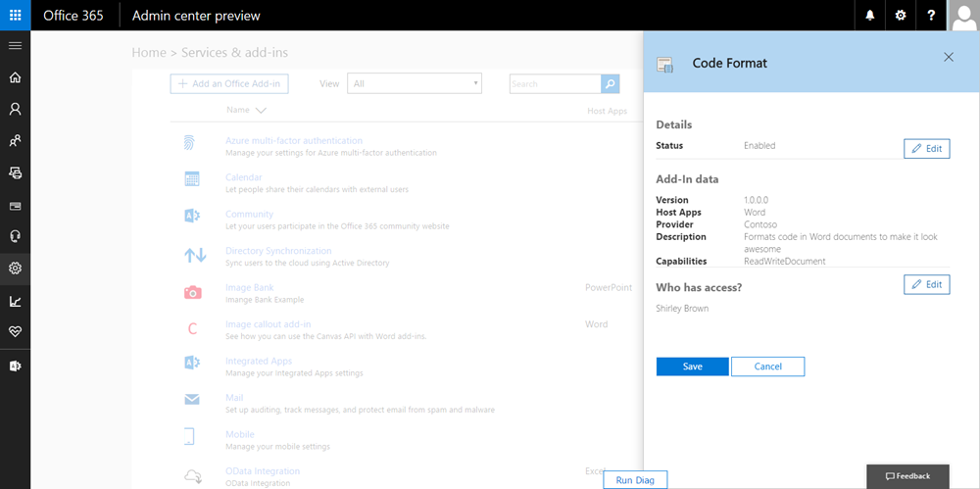This screenshot has width=980, height=489.
Task: Click the Image callout add-in C icon
Action: 192,328
